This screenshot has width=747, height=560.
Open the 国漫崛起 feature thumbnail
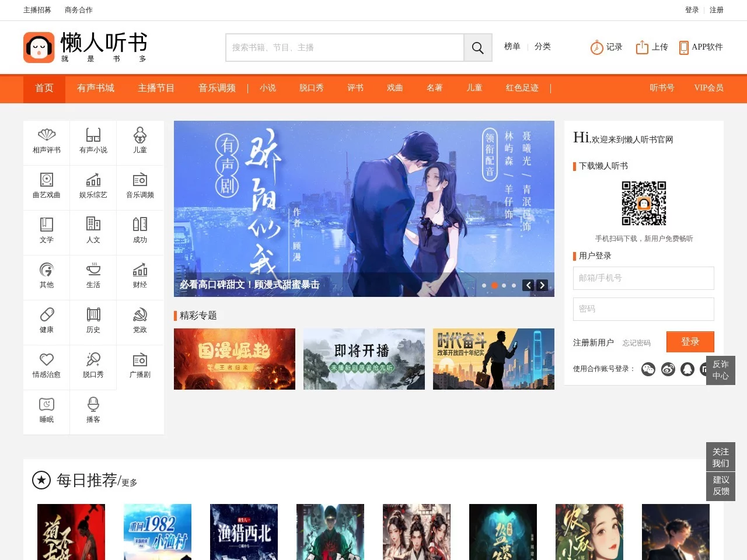click(x=235, y=359)
